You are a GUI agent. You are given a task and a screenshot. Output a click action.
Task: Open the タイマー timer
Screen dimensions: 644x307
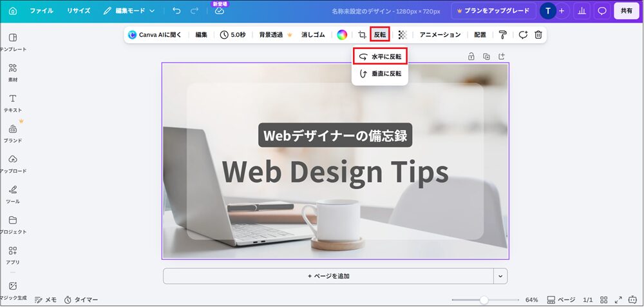tap(81, 300)
